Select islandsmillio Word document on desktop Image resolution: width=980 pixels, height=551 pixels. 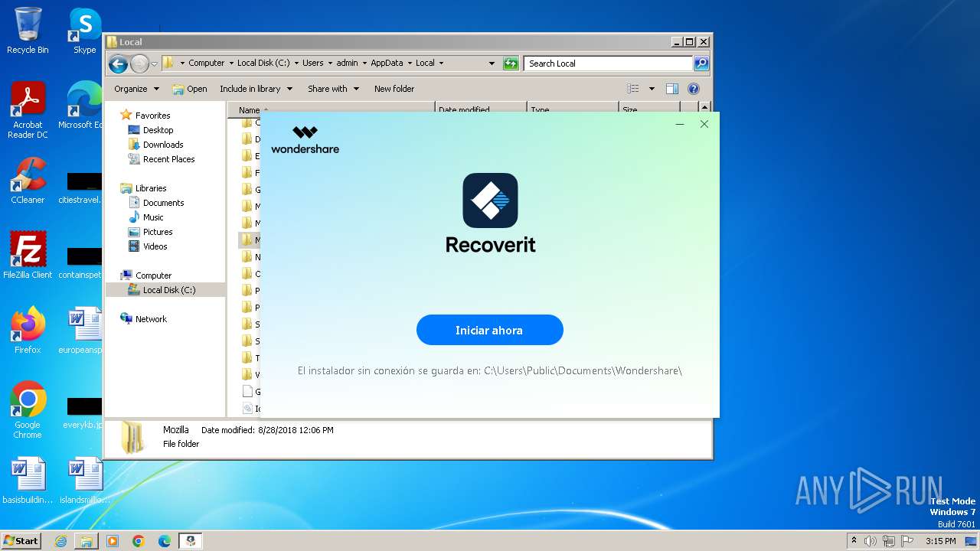[x=84, y=481]
